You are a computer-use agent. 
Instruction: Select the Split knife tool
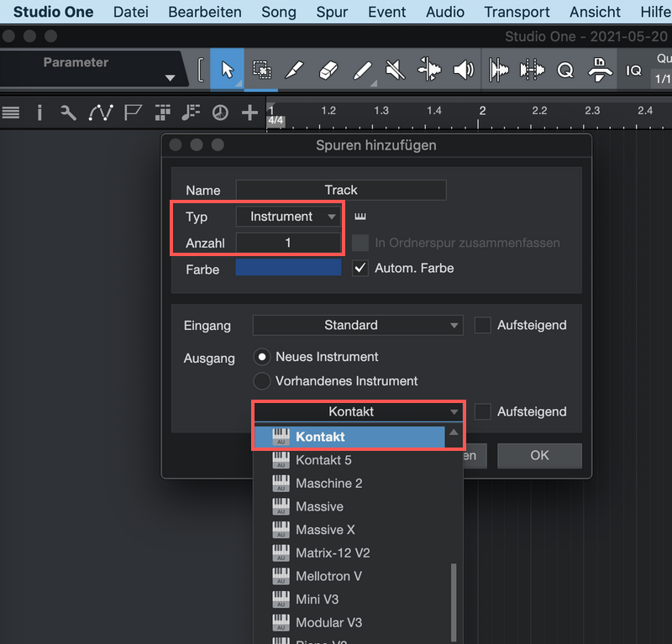tap(295, 70)
